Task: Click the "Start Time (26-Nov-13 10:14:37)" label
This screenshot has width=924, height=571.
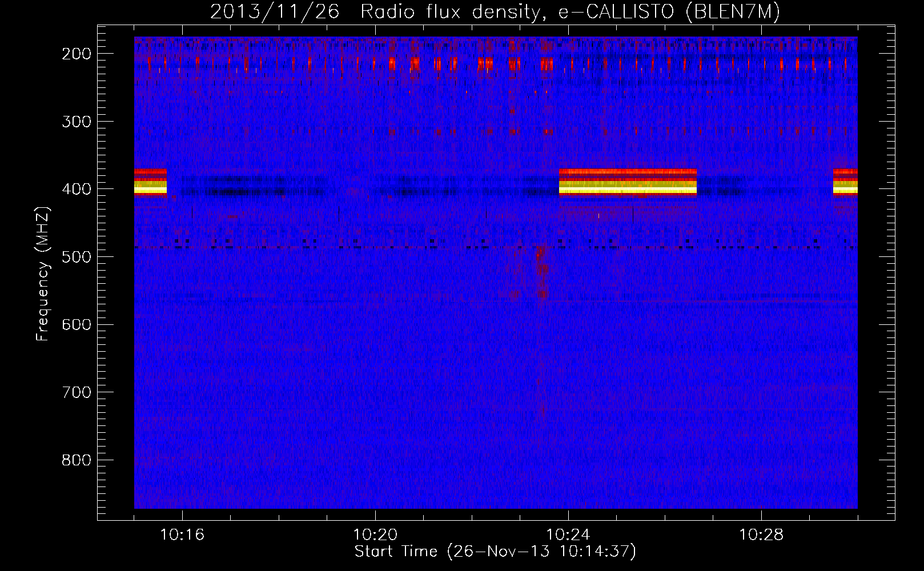Action: (495, 552)
